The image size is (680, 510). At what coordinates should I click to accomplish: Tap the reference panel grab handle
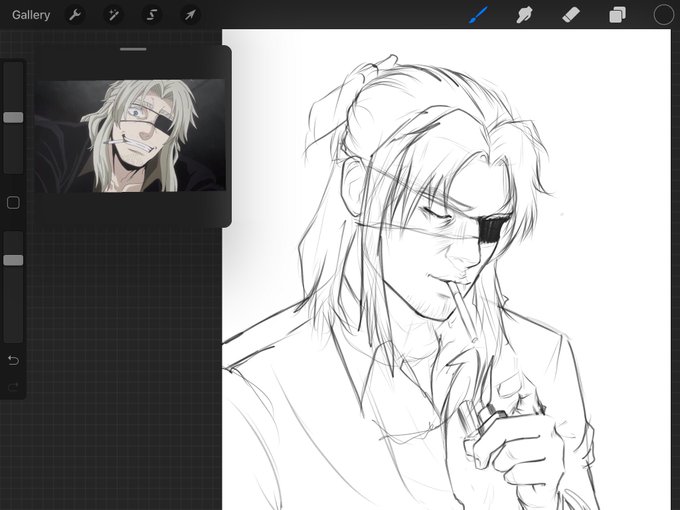coord(133,49)
